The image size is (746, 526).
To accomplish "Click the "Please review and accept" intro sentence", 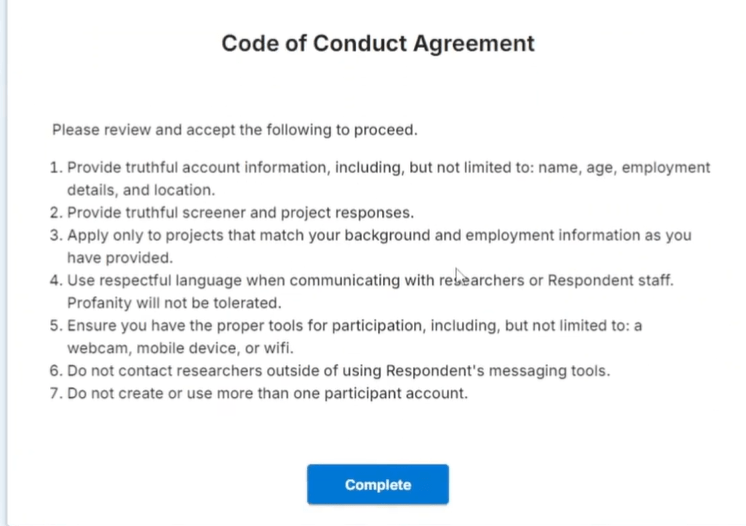I will tap(234, 130).
